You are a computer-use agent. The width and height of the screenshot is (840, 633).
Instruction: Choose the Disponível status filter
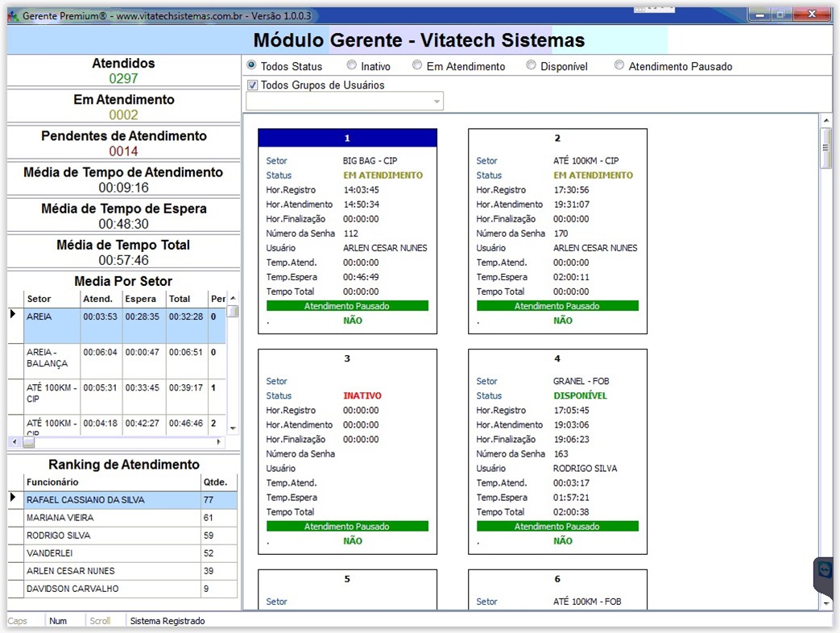(x=532, y=65)
